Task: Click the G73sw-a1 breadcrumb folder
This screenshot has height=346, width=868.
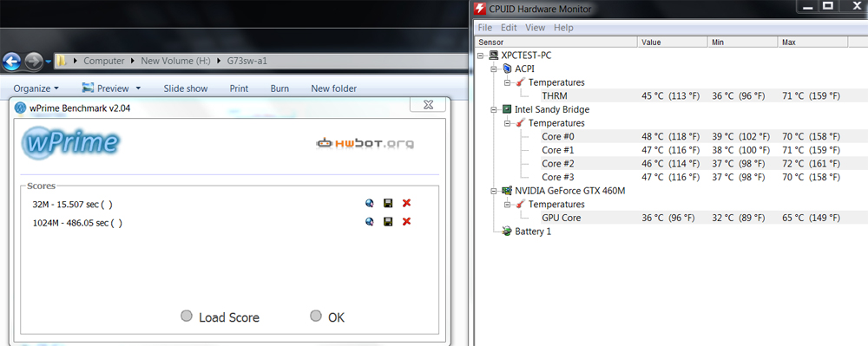Action: click(247, 61)
